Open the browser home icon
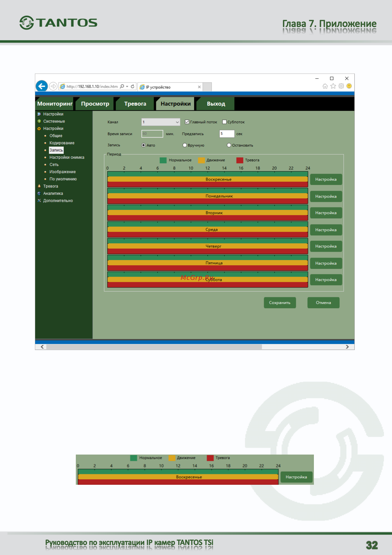Screen dimensions: 392x555 tap(325, 86)
